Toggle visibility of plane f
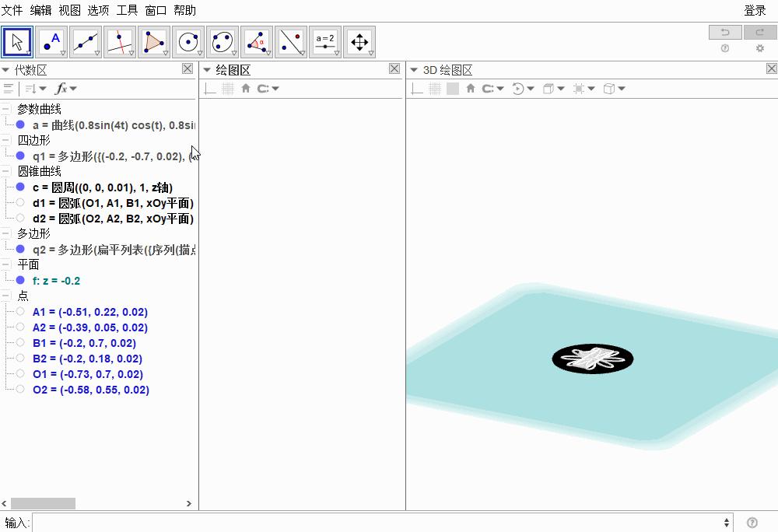Image resolution: width=778 pixels, height=532 pixels. (x=20, y=280)
